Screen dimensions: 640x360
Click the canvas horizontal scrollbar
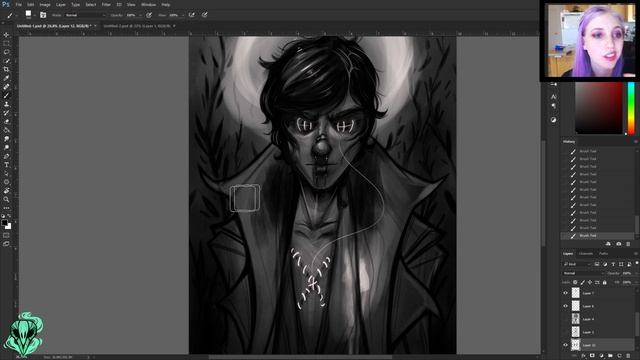tap(300, 357)
